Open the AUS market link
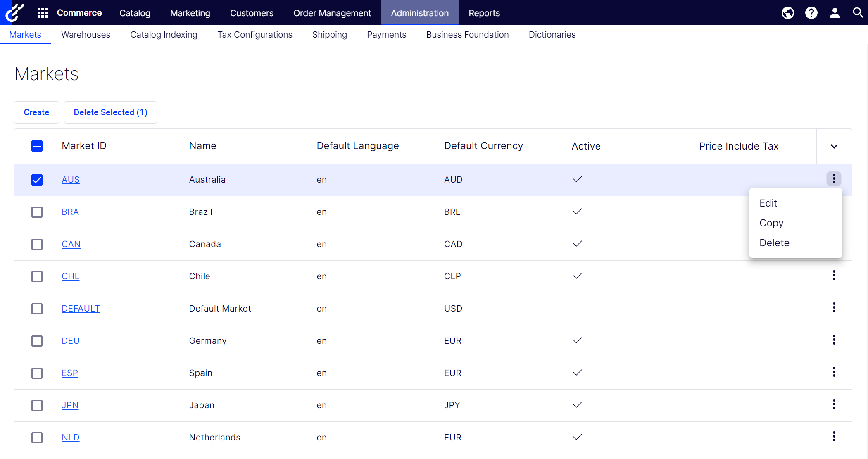Screen dimensions: 868x459 [x=71, y=180]
